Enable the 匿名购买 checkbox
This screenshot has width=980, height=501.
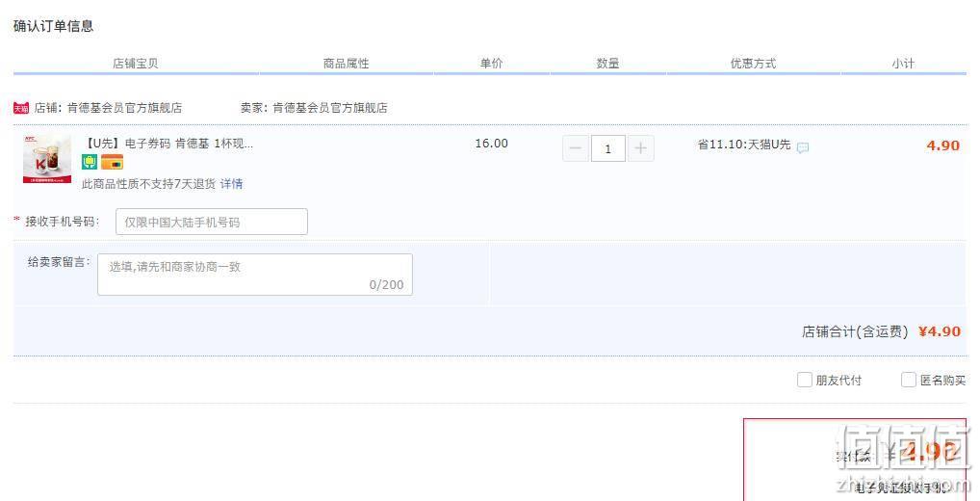[x=909, y=380]
